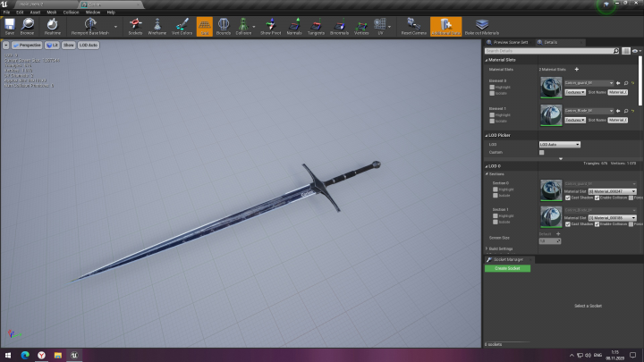Open the Mesh menu
The image size is (644, 362).
52,13
